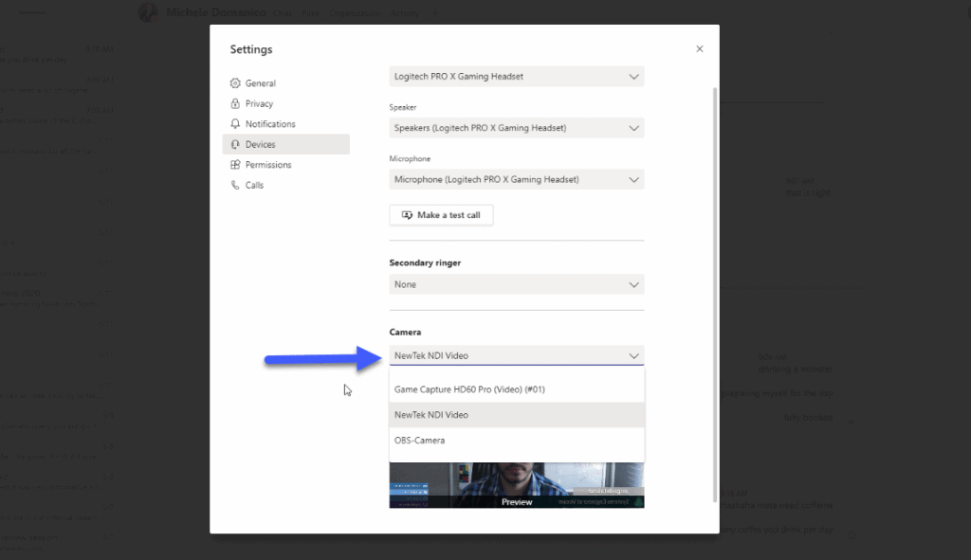Open General settings section

pyautogui.click(x=286, y=83)
